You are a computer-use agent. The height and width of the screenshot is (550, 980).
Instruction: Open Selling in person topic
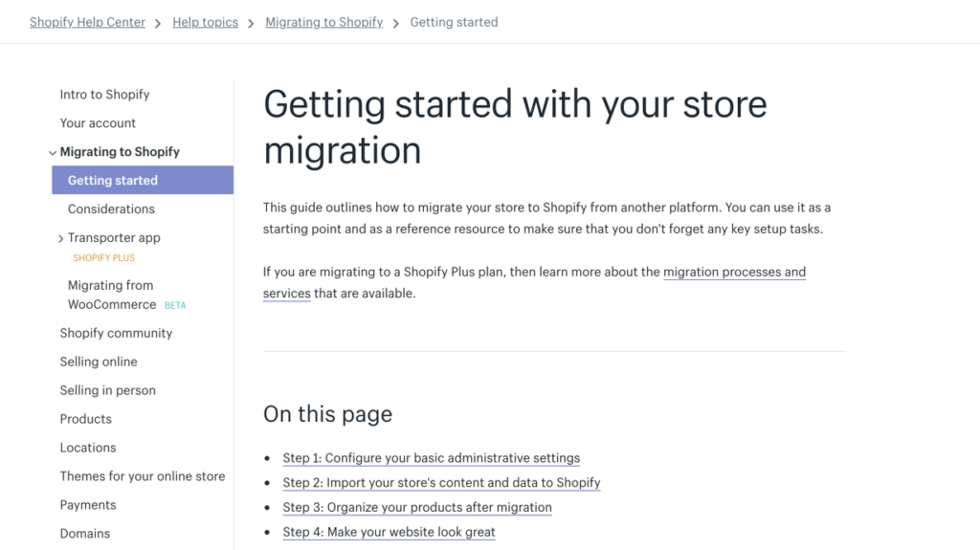tap(107, 390)
